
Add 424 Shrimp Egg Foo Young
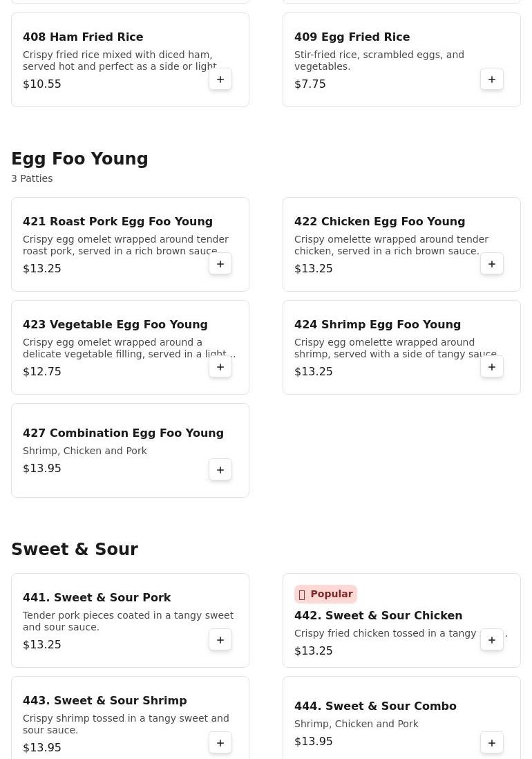[492, 367]
